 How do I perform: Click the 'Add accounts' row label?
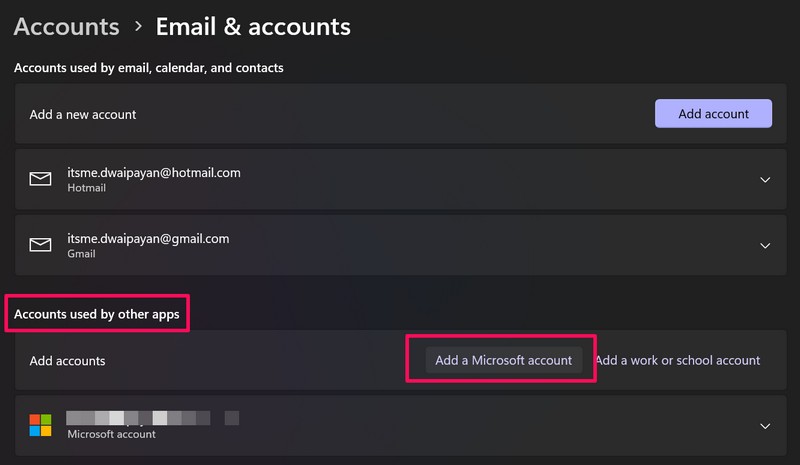pyautogui.click(x=67, y=360)
